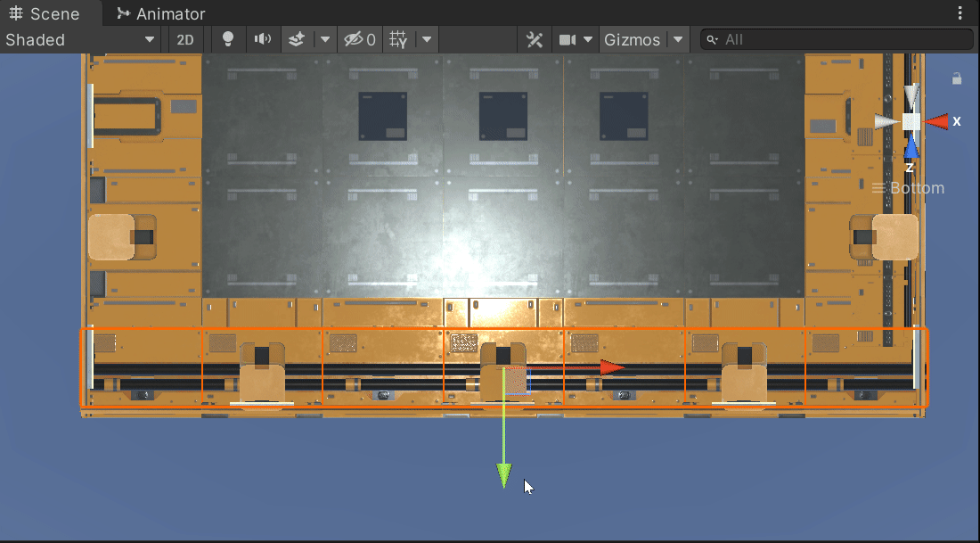Image resolution: width=980 pixels, height=543 pixels.
Task: Open Gizmos dropdown arrow
Action: coord(678,39)
